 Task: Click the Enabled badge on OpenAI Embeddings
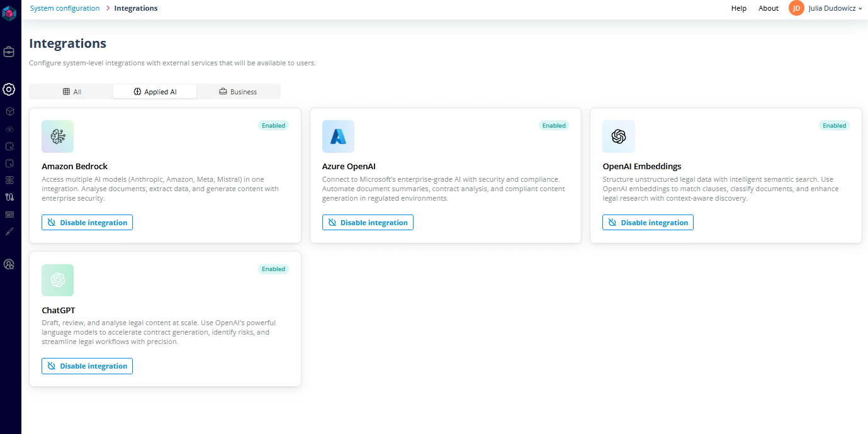pyautogui.click(x=834, y=126)
